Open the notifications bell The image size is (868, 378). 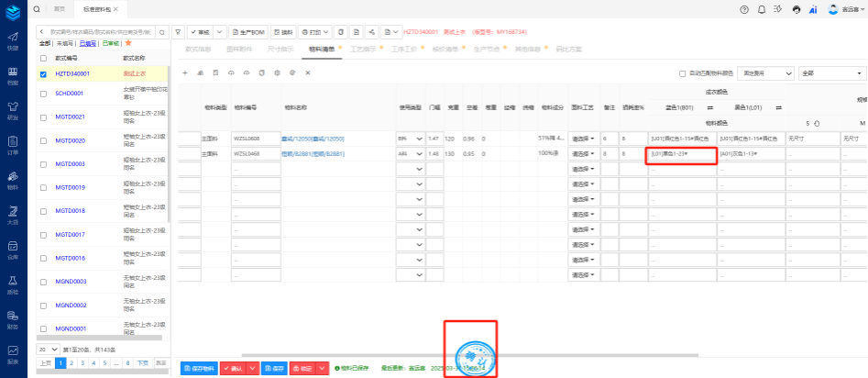[x=761, y=9]
